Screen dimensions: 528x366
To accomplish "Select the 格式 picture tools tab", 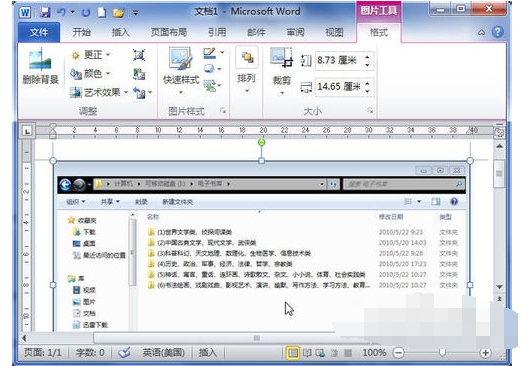I will pyautogui.click(x=379, y=32).
